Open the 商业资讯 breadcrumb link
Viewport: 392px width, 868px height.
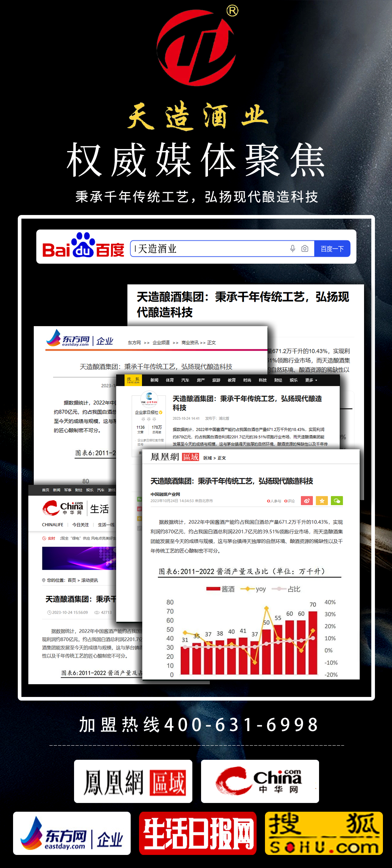(190, 343)
